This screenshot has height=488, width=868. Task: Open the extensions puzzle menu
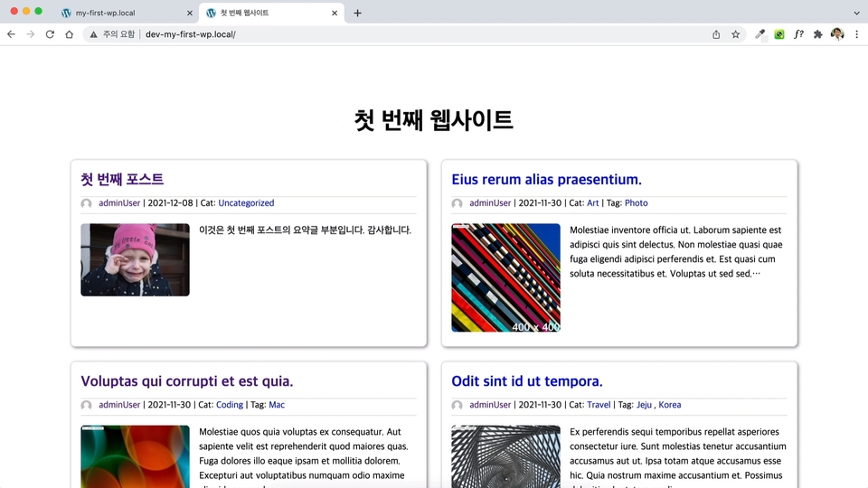point(818,34)
